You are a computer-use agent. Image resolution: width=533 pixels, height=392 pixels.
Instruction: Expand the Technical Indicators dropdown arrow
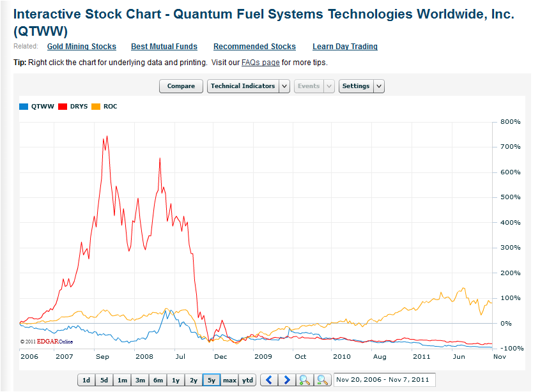click(284, 86)
